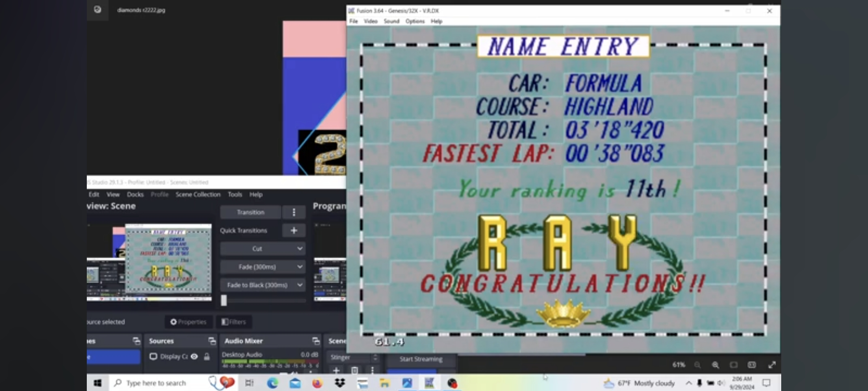
Task: Click the Fusion emulator taskbar icon
Action: click(429, 383)
